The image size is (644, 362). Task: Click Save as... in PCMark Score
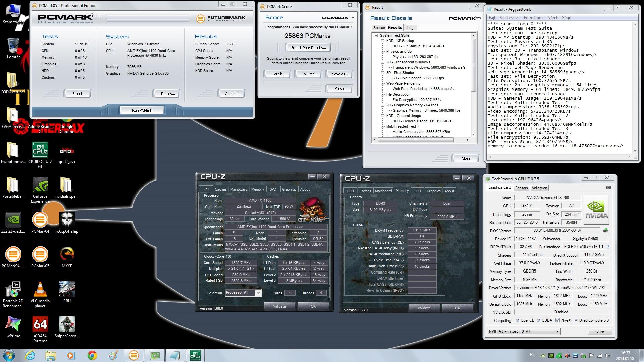[339, 74]
